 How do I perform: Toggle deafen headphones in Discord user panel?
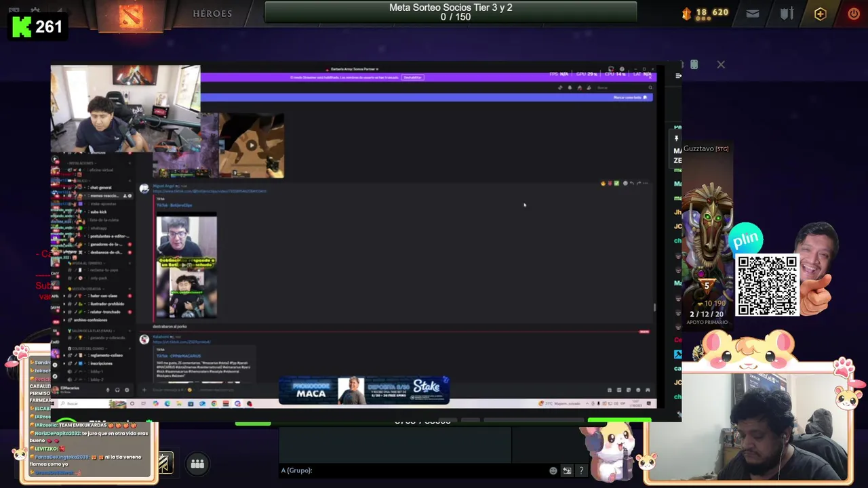coord(117,390)
